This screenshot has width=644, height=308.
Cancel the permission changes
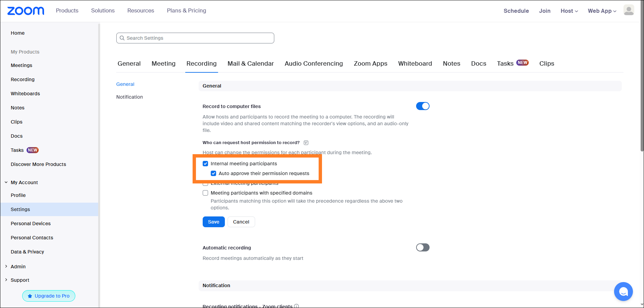tap(241, 222)
